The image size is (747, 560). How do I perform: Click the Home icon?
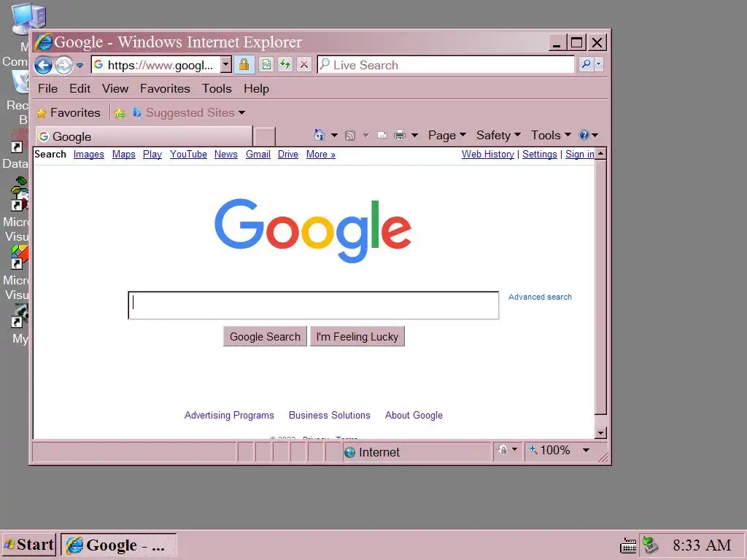[x=320, y=135]
